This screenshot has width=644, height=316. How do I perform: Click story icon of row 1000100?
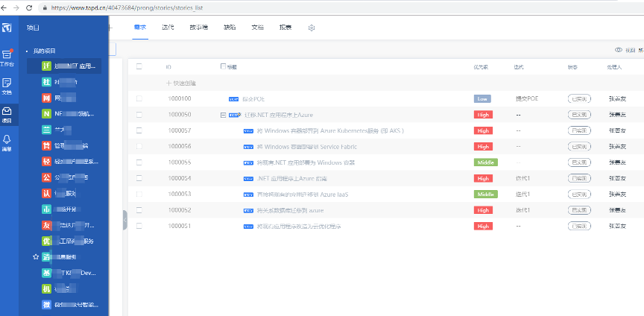[234, 99]
